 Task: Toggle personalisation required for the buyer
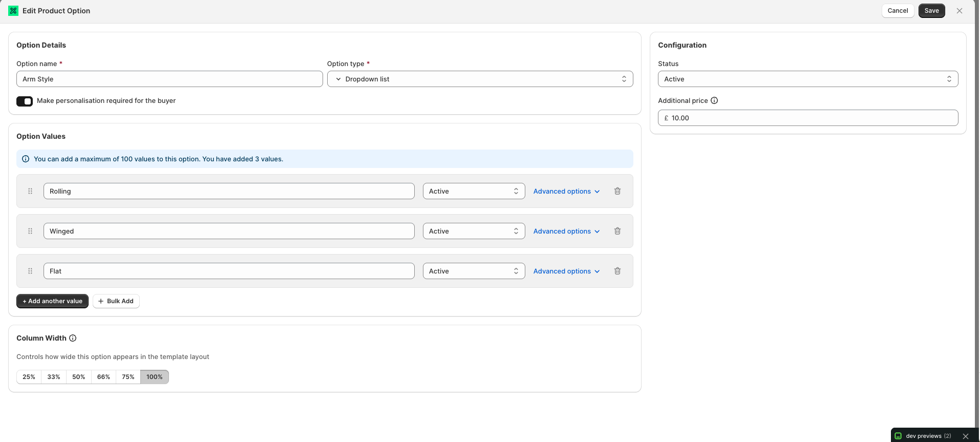coord(25,101)
